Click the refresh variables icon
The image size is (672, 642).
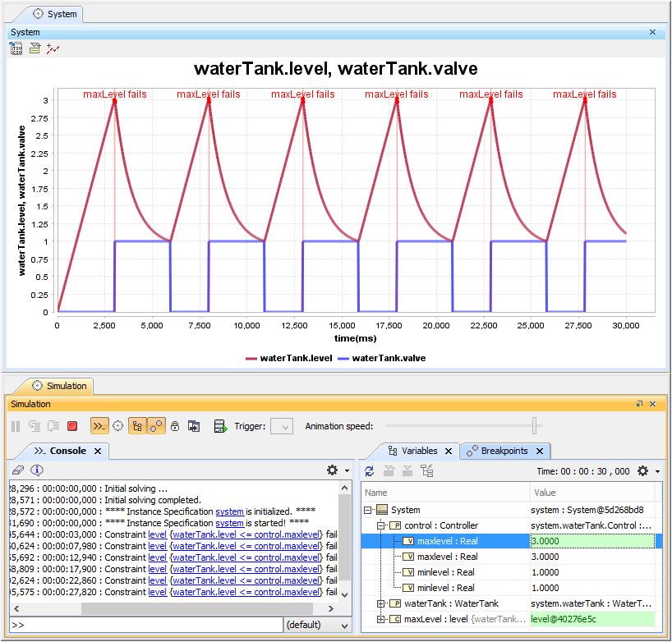pyautogui.click(x=370, y=470)
